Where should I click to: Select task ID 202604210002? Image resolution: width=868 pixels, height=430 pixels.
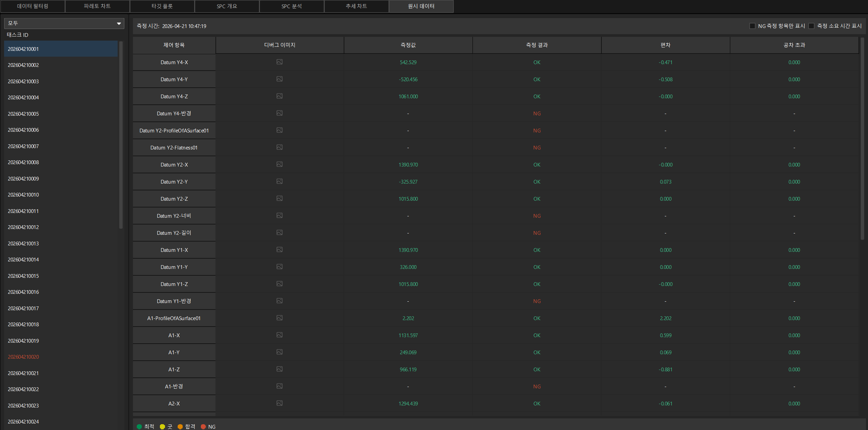click(61, 65)
